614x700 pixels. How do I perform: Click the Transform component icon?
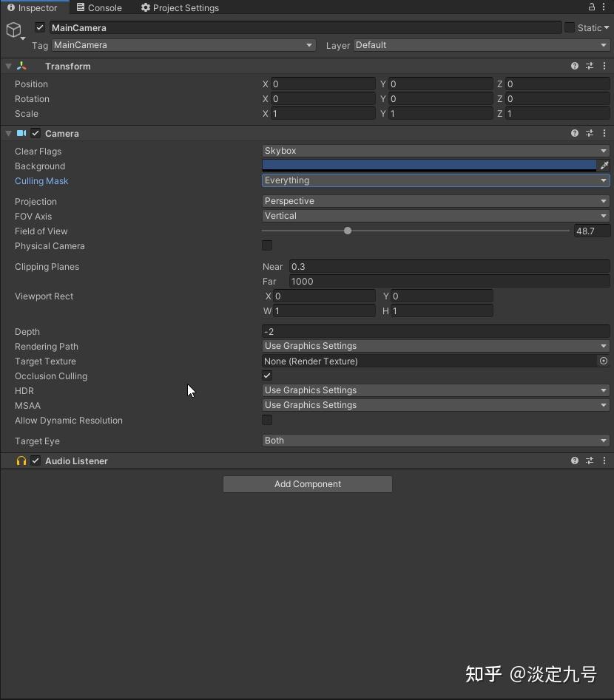pos(21,66)
